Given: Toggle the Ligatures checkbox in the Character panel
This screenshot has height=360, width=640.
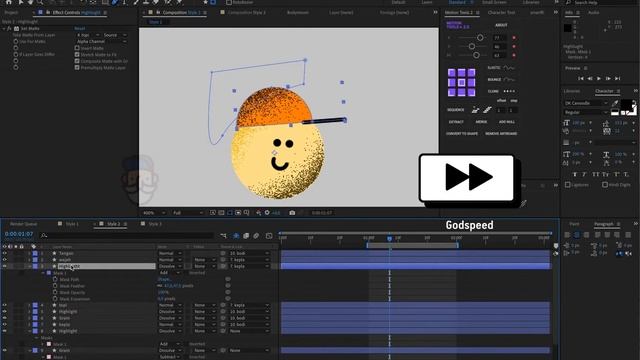Looking at the screenshot, I should coord(568,185).
